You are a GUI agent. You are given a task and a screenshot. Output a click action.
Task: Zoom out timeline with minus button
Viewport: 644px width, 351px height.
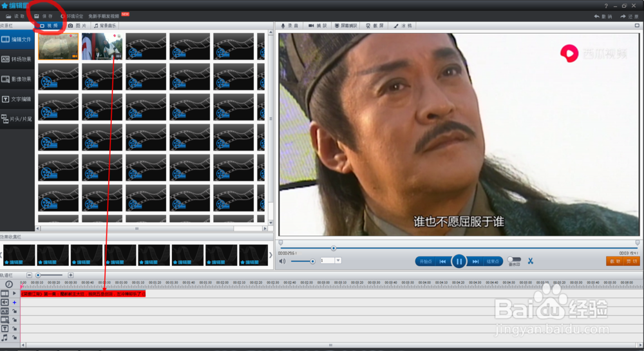click(29, 275)
